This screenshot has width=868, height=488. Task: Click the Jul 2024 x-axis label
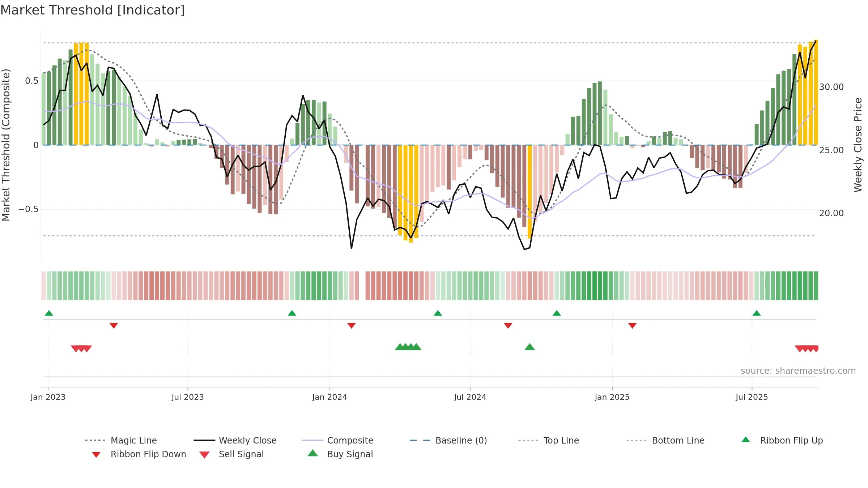pyautogui.click(x=470, y=397)
